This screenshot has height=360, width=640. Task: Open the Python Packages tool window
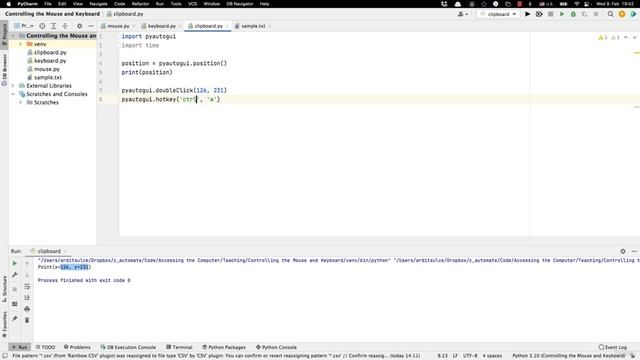coord(224,347)
